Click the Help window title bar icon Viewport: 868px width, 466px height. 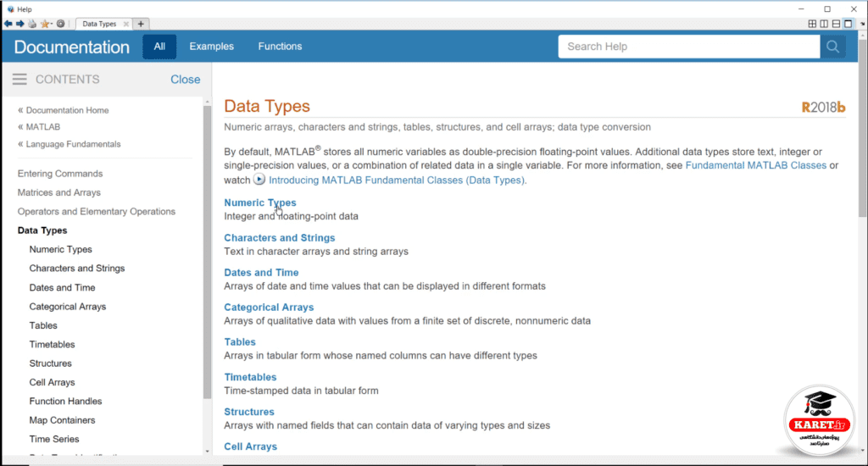10,8
